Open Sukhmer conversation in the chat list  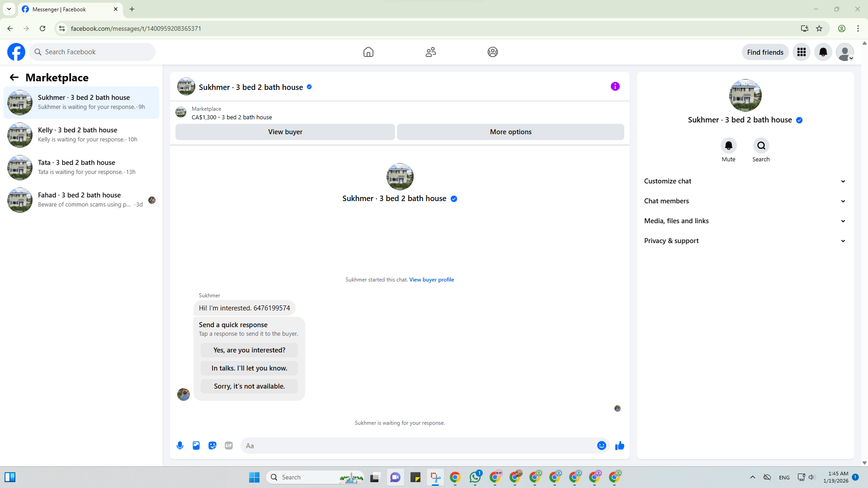(x=81, y=103)
